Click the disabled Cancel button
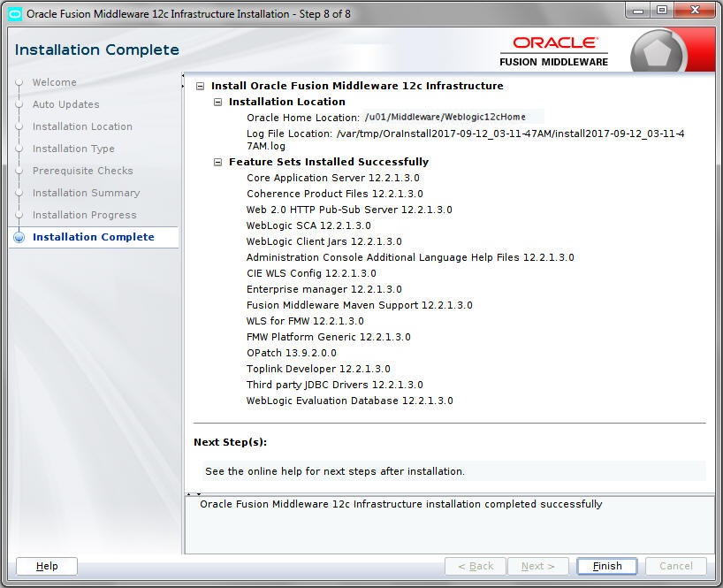The width and height of the screenshot is (723, 588). [675, 566]
